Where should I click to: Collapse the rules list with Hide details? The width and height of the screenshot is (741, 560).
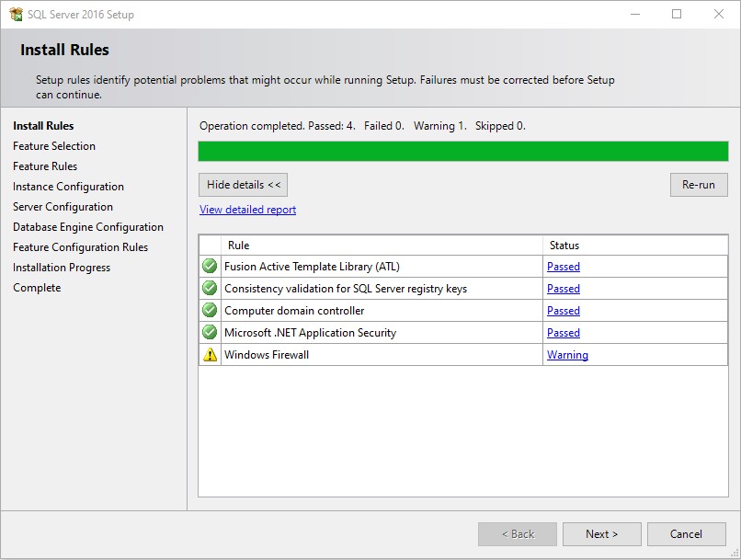(244, 185)
